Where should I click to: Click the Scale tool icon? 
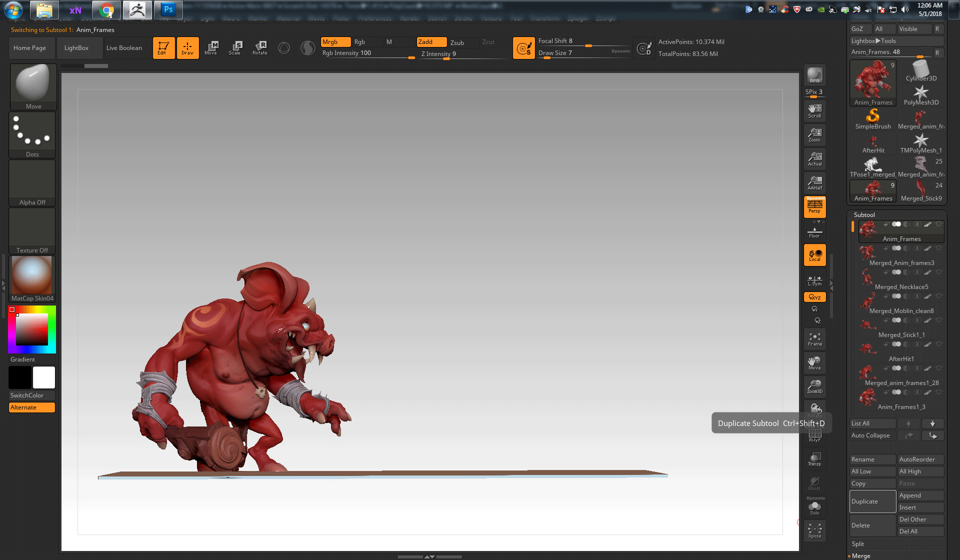(234, 47)
